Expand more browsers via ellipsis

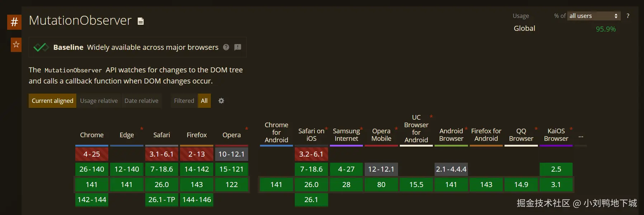[581, 137]
